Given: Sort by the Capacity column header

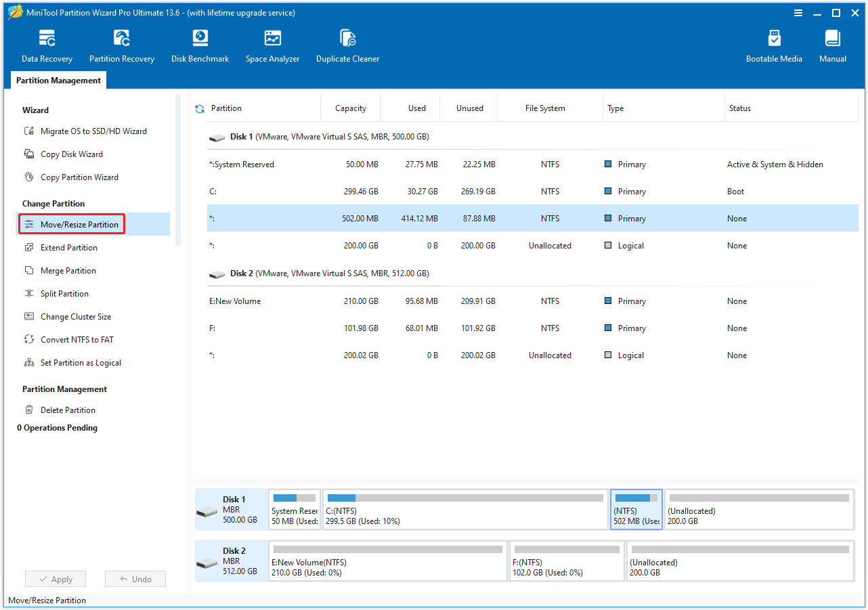Looking at the screenshot, I should 351,108.
